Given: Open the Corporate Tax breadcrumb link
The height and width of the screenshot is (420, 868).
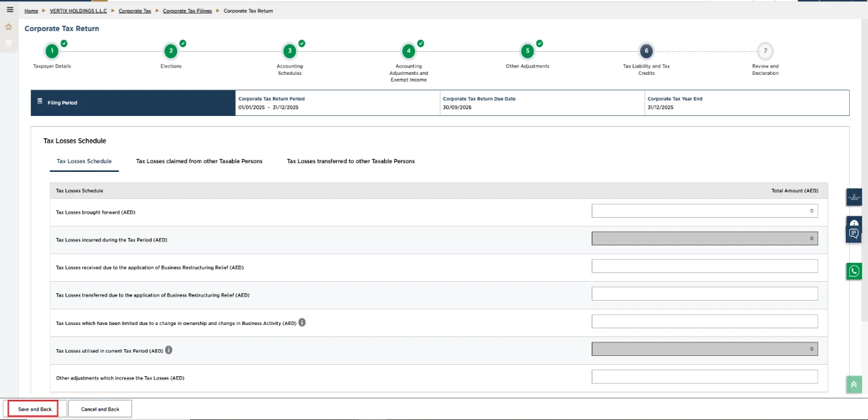Looking at the screenshot, I should 135,11.
